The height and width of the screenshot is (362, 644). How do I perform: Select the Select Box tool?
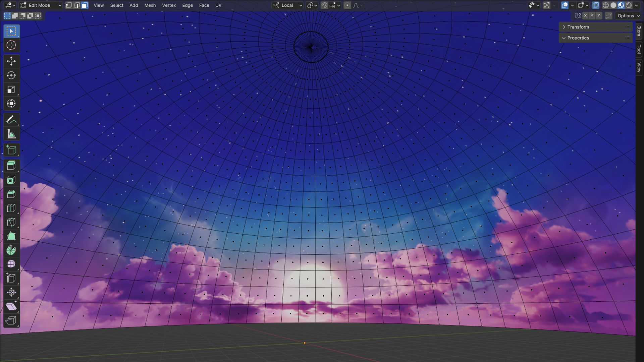(x=11, y=31)
